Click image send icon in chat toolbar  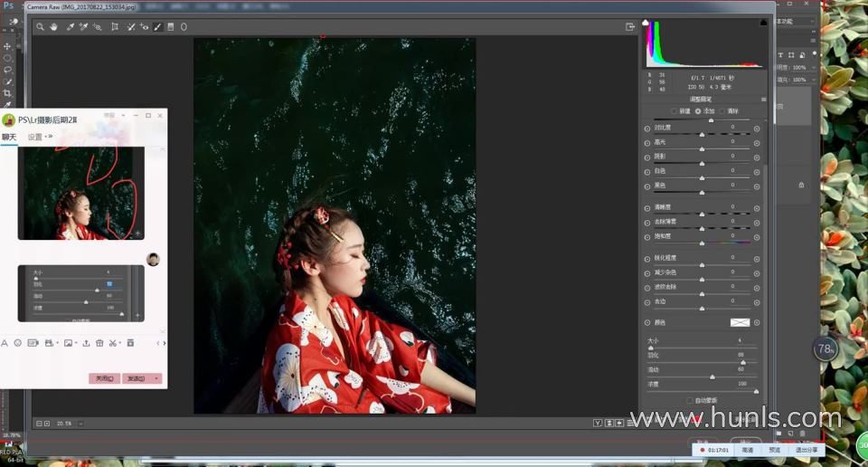pyautogui.click(x=68, y=344)
